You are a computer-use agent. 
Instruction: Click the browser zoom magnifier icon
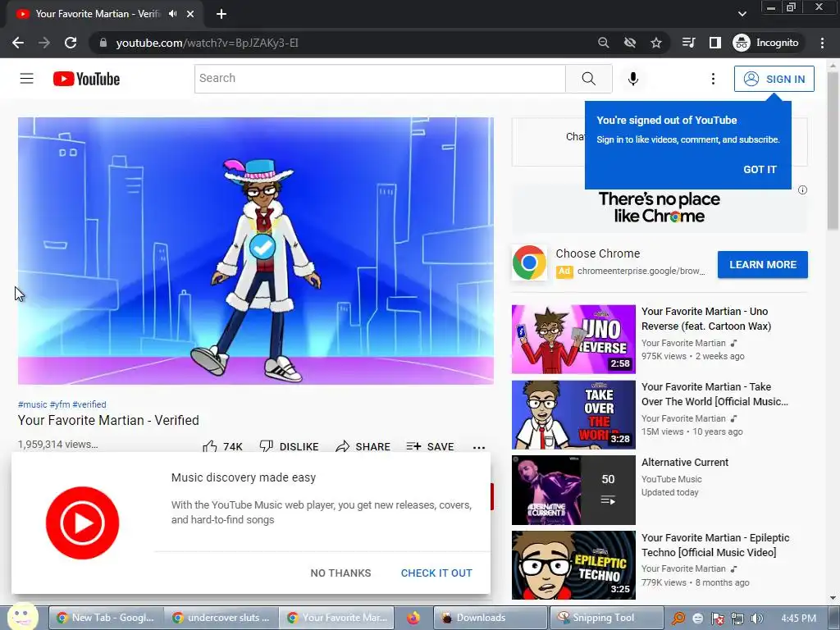603,43
